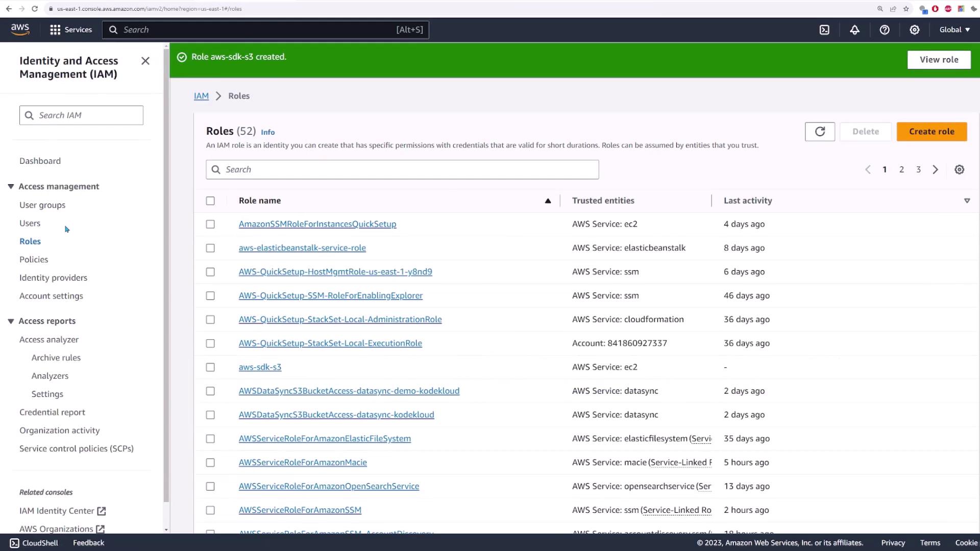This screenshot has width=980, height=551.
Task: Open console settings gear in top bar
Action: pyautogui.click(x=915, y=30)
